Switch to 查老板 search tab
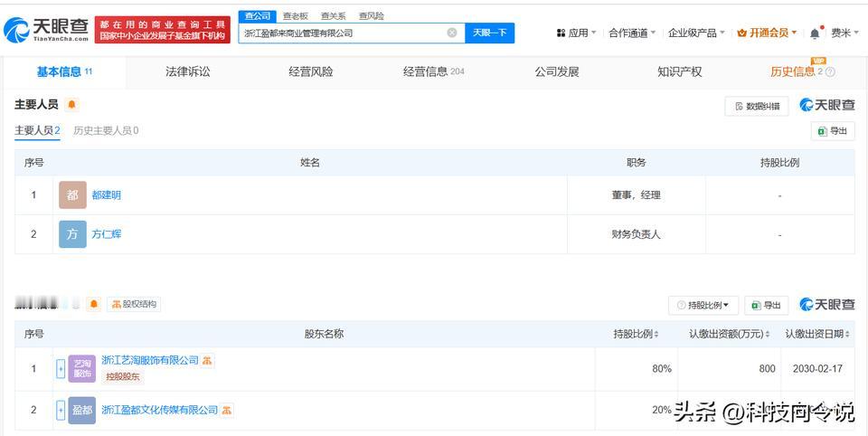 pyautogui.click(x=296, y=16)
